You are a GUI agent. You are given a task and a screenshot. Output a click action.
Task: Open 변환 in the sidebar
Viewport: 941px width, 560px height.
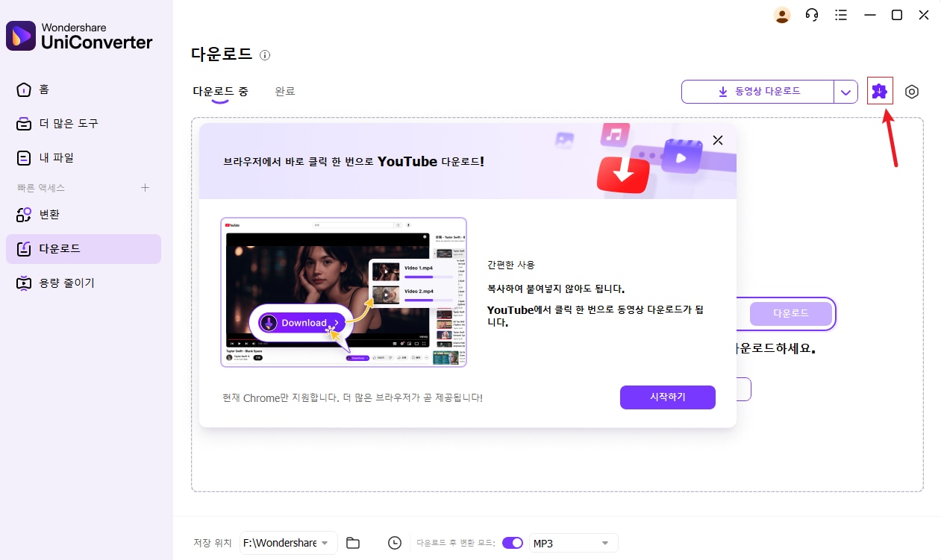point(49,214)
